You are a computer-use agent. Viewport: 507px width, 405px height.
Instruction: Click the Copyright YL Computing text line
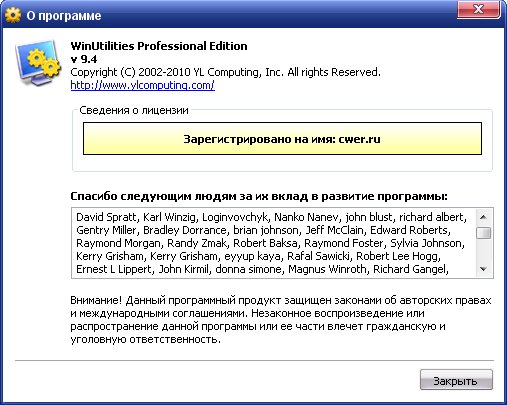tap(225, 72)
